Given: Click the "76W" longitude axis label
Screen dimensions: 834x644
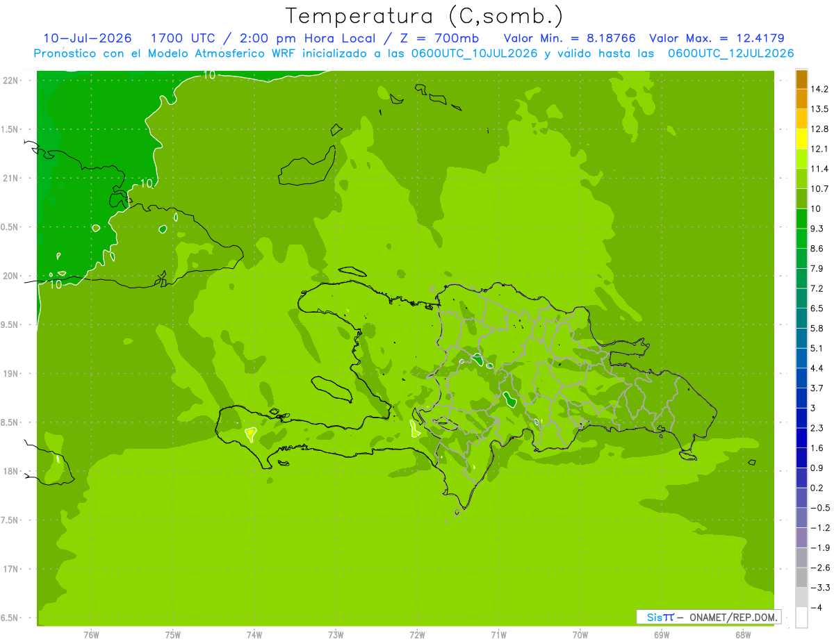Looking at the screenshot, I should tap(91, 635).
